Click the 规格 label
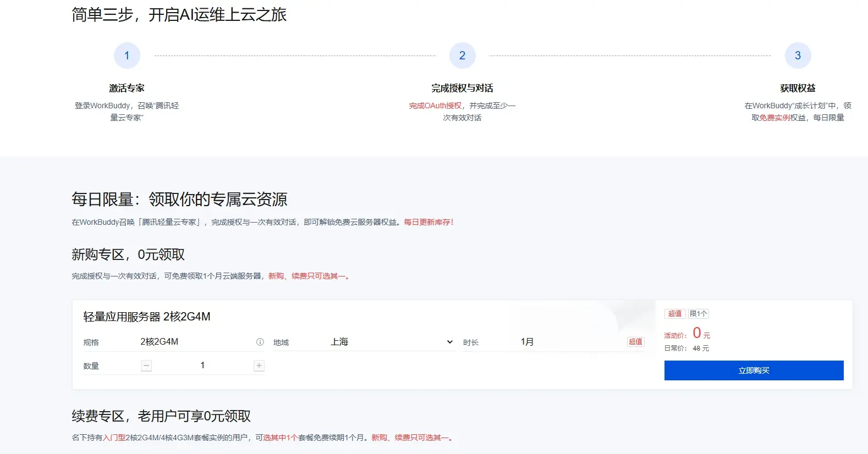 coord(91,342)
